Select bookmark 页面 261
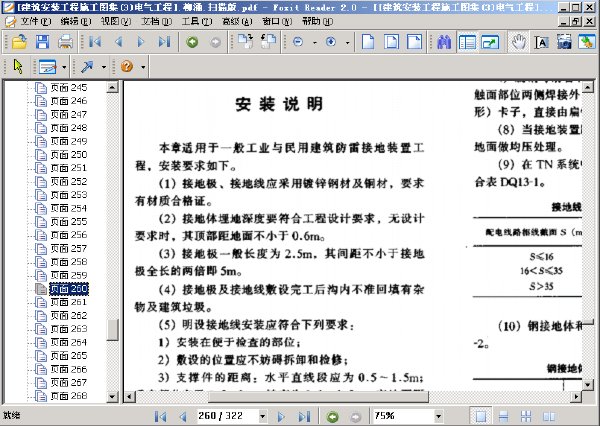The height and width of the screenshot is (426, 600). (68, 302)
